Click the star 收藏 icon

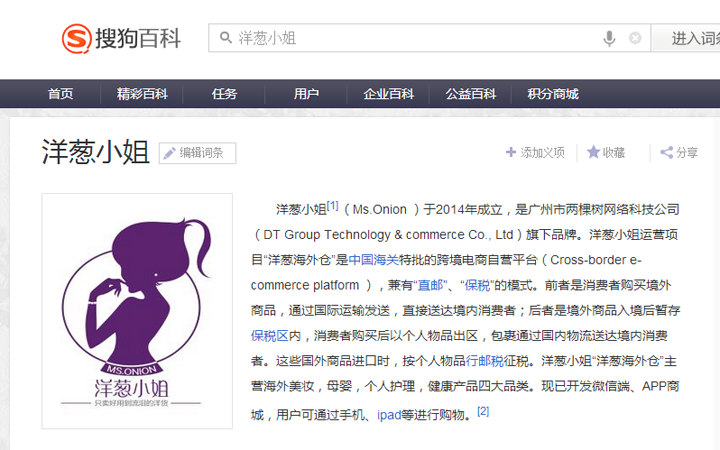(593, 152)
